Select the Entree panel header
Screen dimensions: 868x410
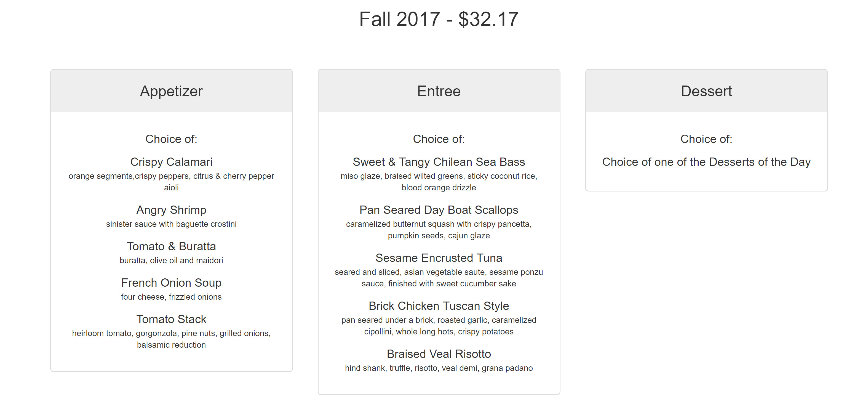[439, 91]
